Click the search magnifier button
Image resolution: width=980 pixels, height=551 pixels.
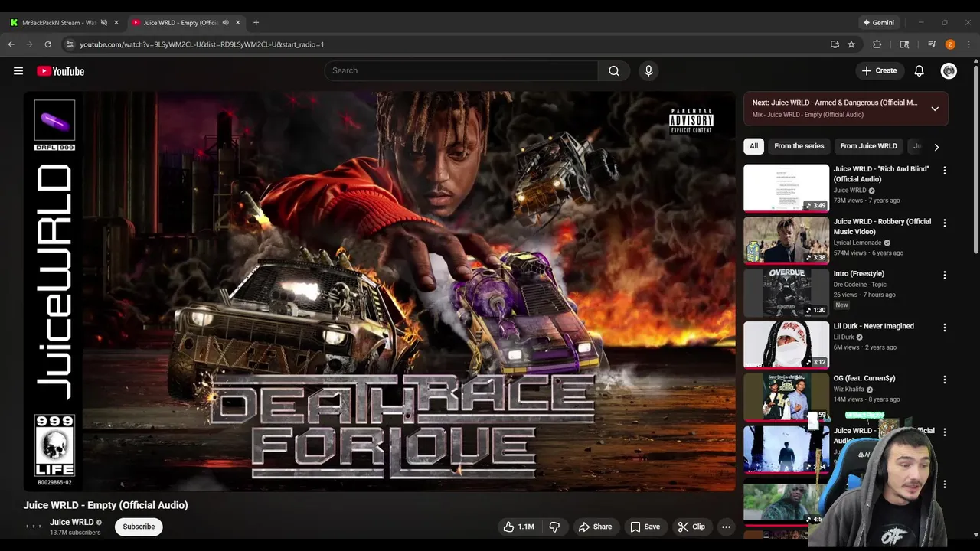pyautogui.click(x=613, y=70)
